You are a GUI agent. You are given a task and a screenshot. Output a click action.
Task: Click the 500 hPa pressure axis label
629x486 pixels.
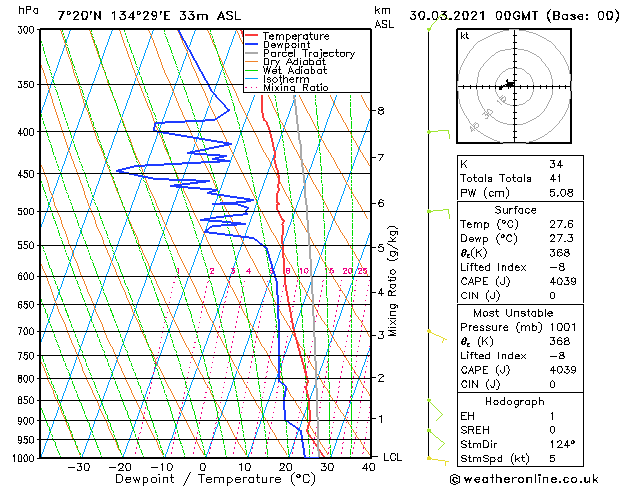point(26,211)
